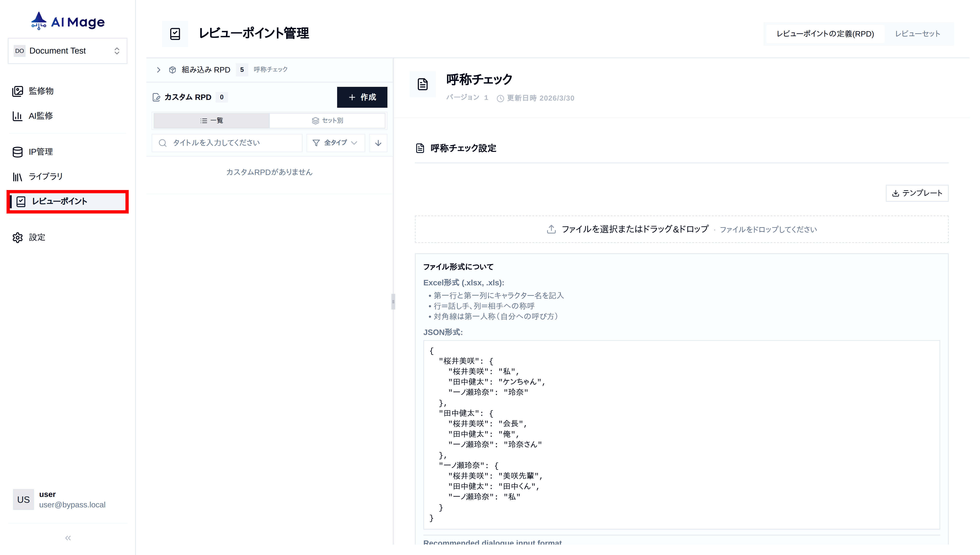Click the ファイルをドロップしてください text
Screen dimensions: 980x555
pos(768,229)
